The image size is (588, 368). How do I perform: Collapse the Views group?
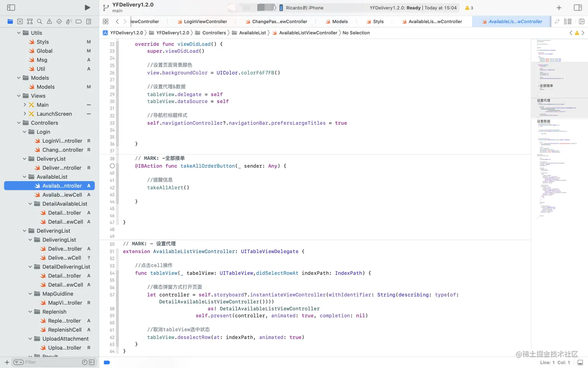[19, 96]
